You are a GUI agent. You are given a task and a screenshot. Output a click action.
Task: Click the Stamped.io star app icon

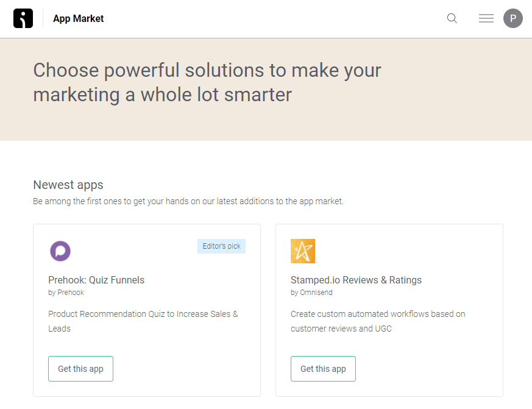coord(303,251)
